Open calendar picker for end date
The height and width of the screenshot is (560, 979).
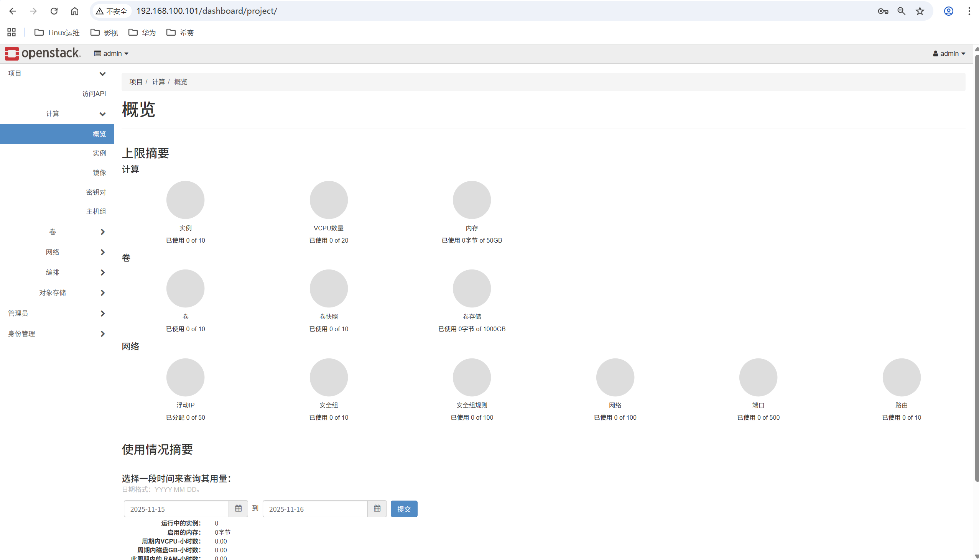point(377,509)
